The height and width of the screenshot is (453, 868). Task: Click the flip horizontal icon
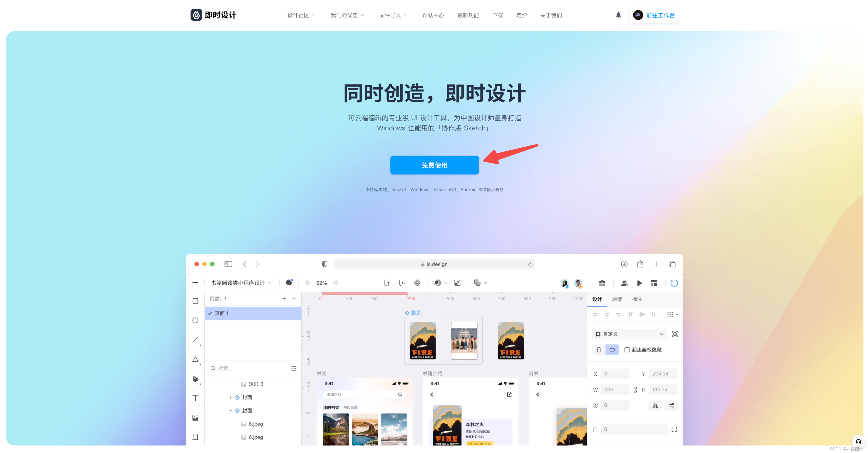pyautogui.click(x=655, y=405)
